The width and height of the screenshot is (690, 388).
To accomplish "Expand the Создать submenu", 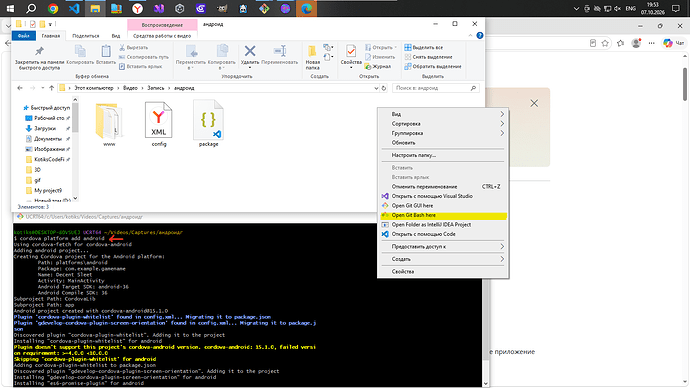I will point(502,259).
